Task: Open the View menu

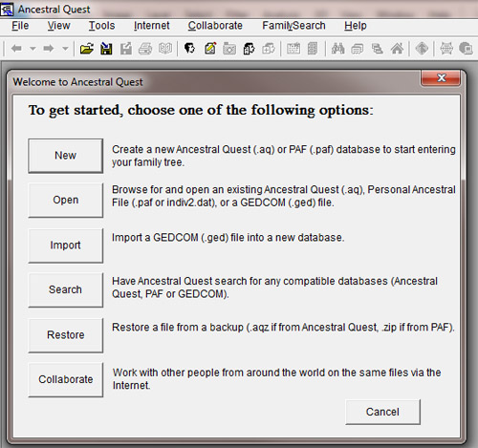Action: [x=58, y=26]
